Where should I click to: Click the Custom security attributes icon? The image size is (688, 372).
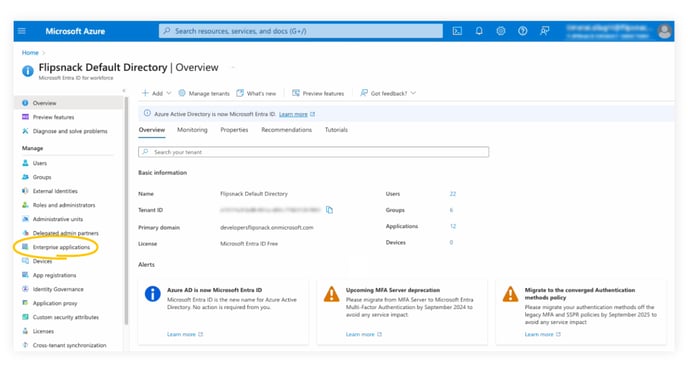(25, 317)
